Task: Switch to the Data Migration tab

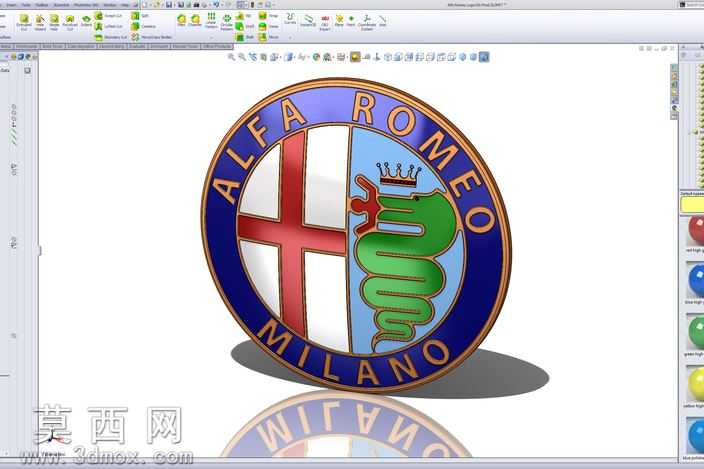Action: coord(81,46)
